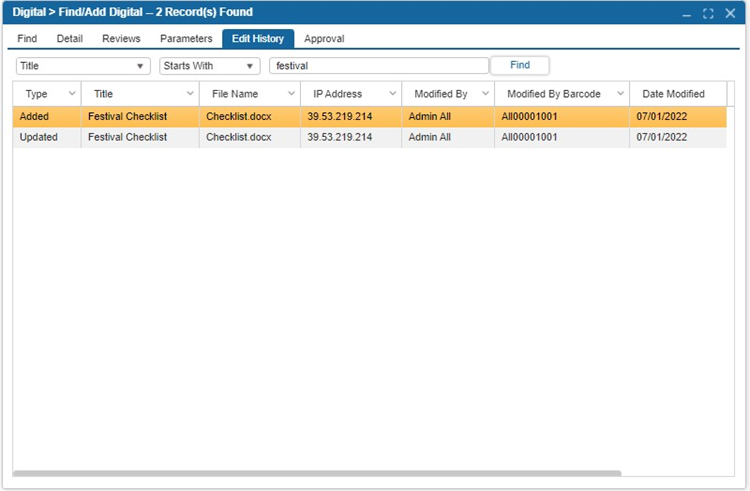This screenshot has height=491, width=750.
Task: Select the Updated row Type cell
Action: [x=47, y=137]
